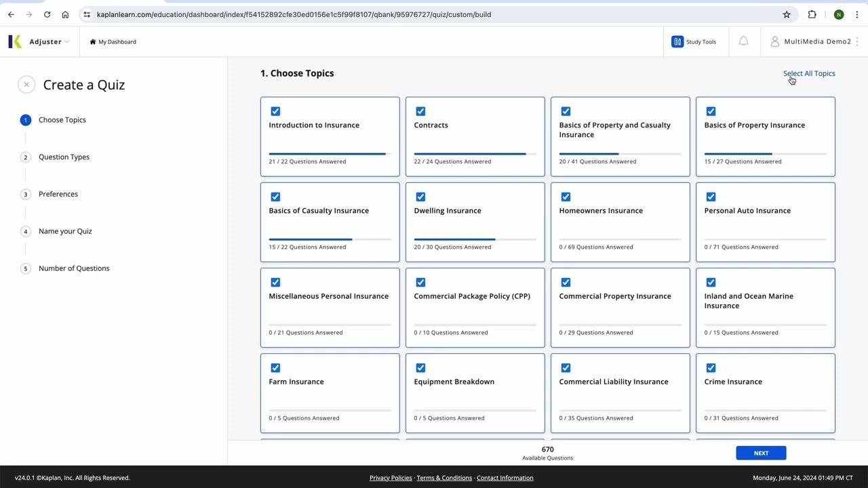Select the Personal Auto Insurance topic card
Viewport: 868px width, 488px height.
(766, 222)
